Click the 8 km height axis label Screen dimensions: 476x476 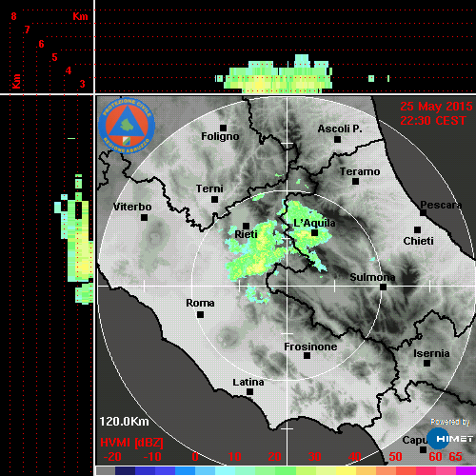tap(13, 16)
